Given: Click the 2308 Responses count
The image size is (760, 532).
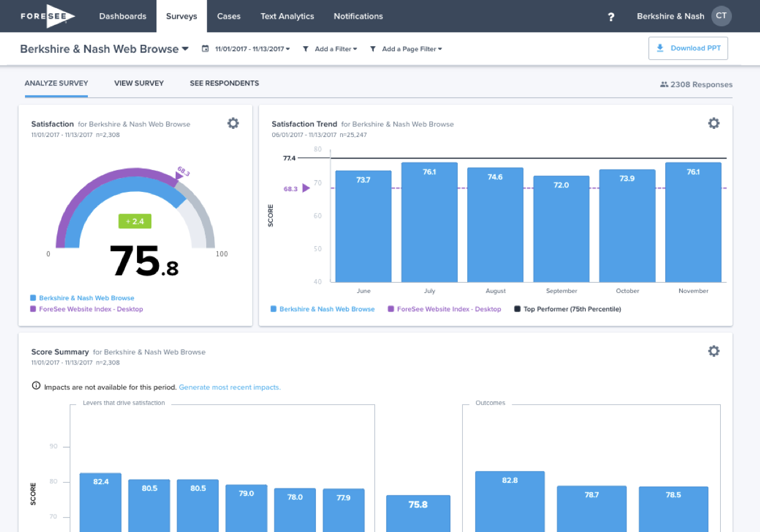Looking at the screenshot, I should [701, 85].
